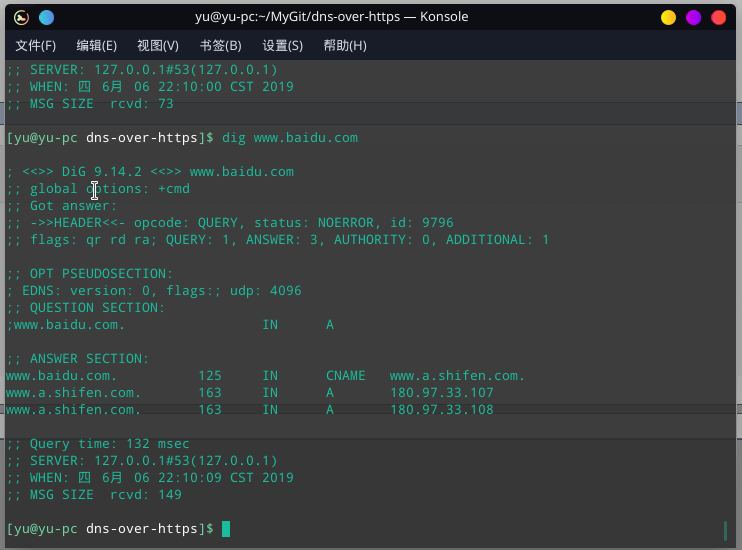Click the 'WHEN' line showing 22:10:00
The width and height of the screenshot is (742, 550).
pos(150,87)
